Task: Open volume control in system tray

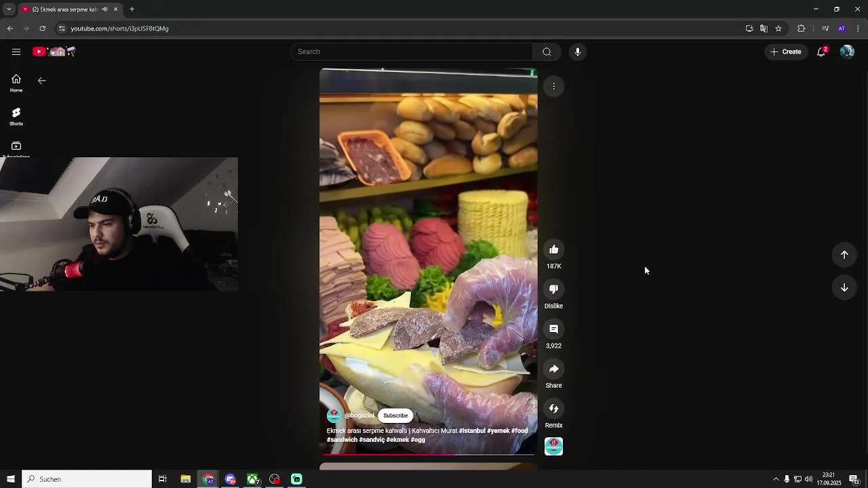Action: coord(808,479)
